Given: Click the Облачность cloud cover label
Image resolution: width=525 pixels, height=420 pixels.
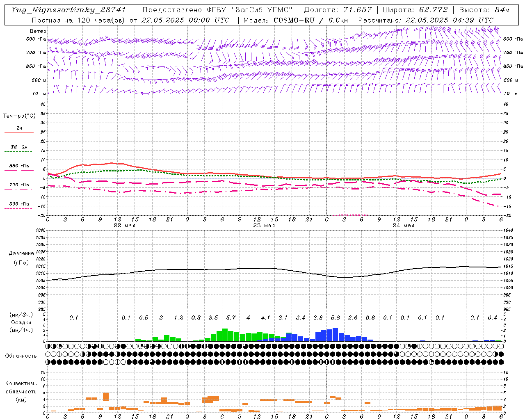Looking at the screenshot, I should click(x=21, y=356).
